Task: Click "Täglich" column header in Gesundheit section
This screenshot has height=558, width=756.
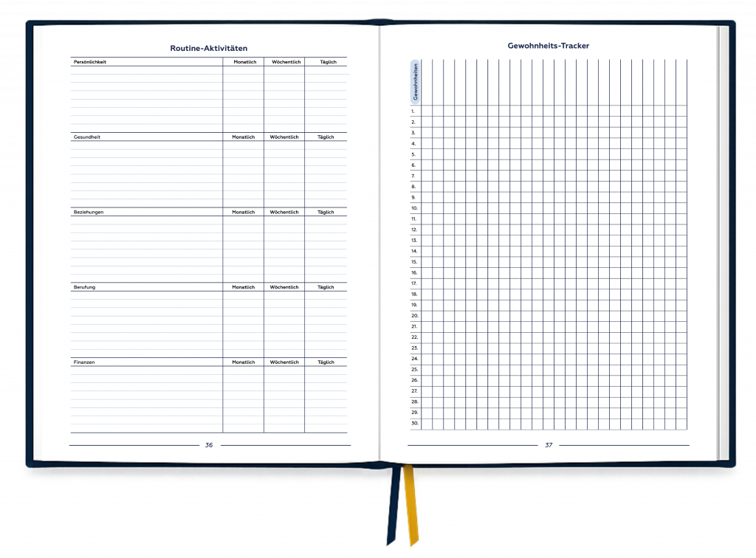Action: pyautogui.click(x=326, y=137)
